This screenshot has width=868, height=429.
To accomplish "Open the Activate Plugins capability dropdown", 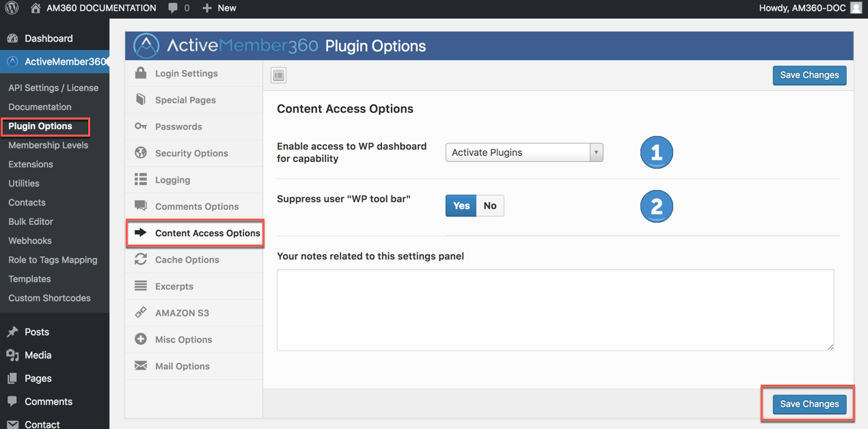I will (x=524, y=152).
